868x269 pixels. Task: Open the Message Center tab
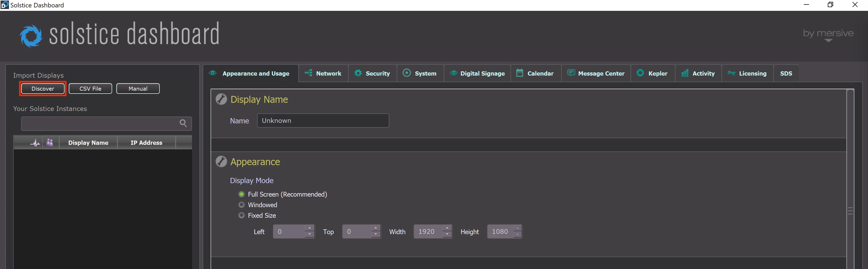(596, 73)
